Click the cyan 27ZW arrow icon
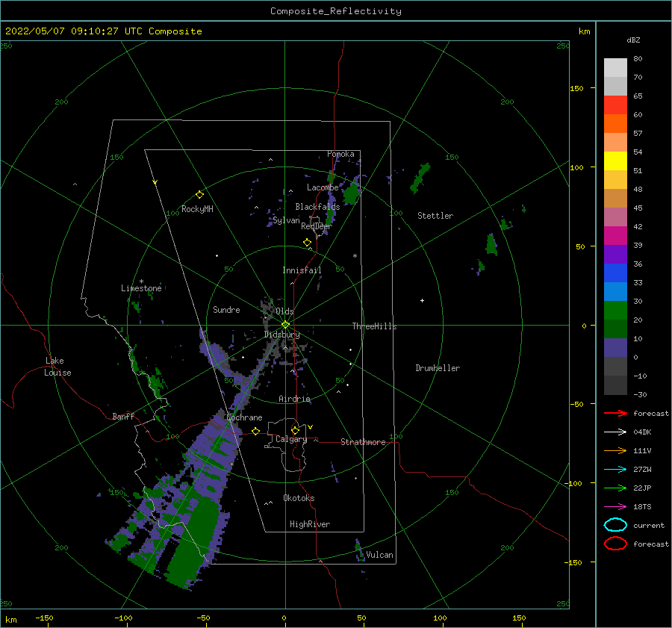Screen dimensions: 672x628 [x=615, y=470]
